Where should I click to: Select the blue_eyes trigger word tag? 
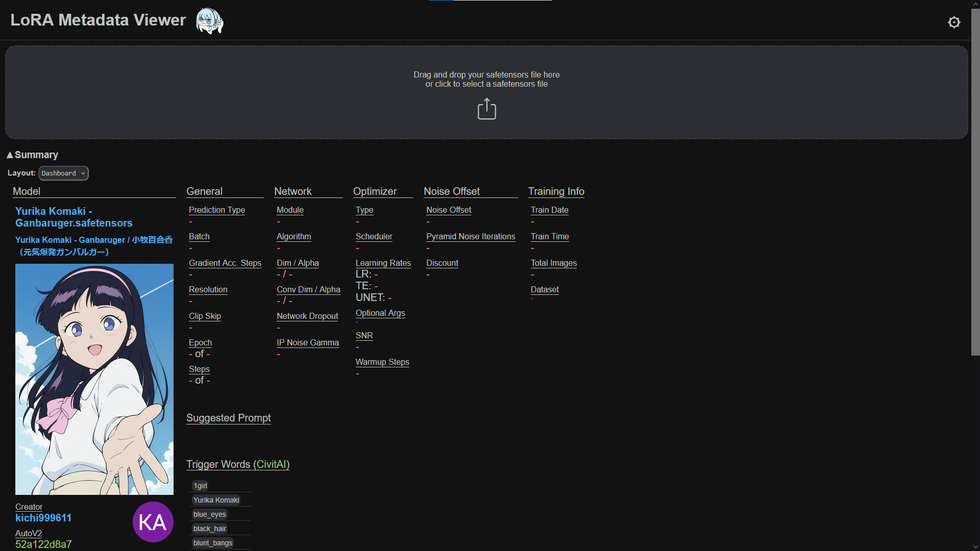209,514
